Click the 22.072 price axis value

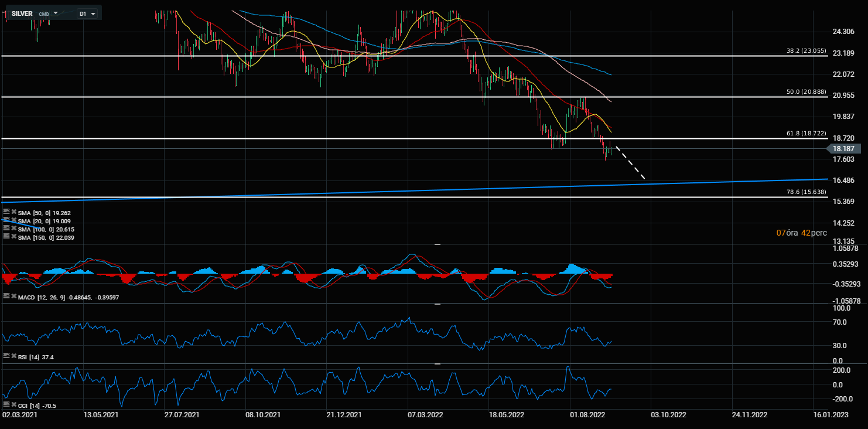coord(843,74)
